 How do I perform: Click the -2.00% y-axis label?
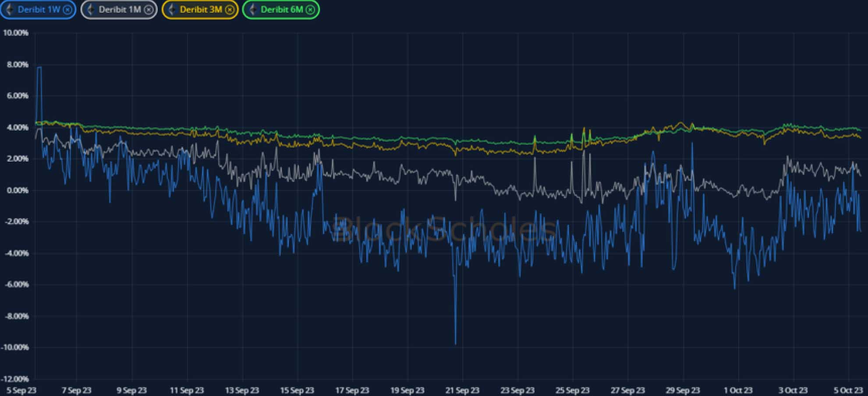coord(17,222)
